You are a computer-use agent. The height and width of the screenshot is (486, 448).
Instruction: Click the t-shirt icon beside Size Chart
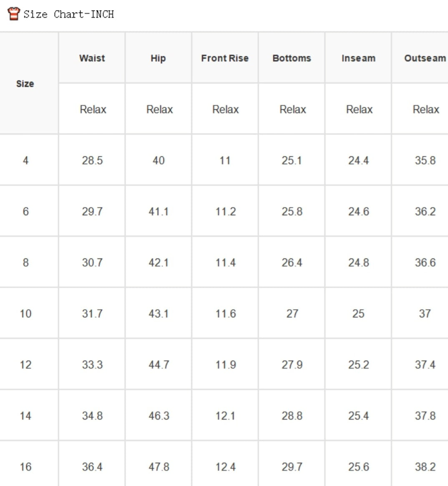pyautogui.click(x=14, y=14)
